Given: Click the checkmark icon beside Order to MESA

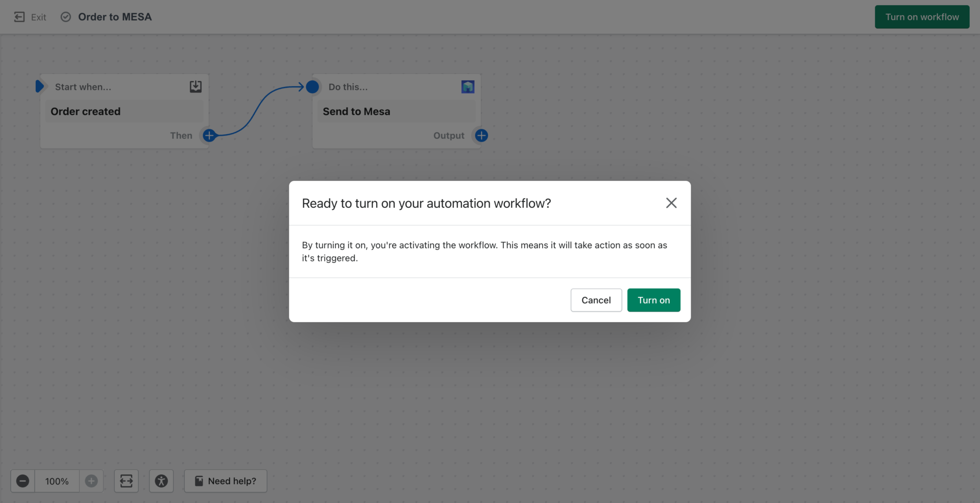Looking at the screenshot, I should (x=65, y=17).
